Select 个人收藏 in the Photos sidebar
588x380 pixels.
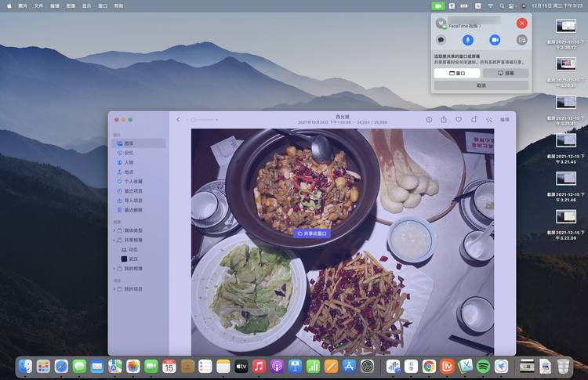pyautogui.click(x=132, y=182)
